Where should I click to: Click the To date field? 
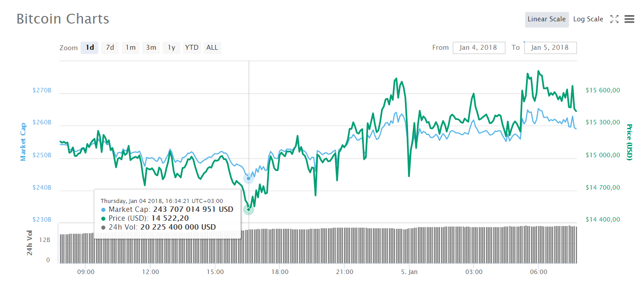pos(550,48)
